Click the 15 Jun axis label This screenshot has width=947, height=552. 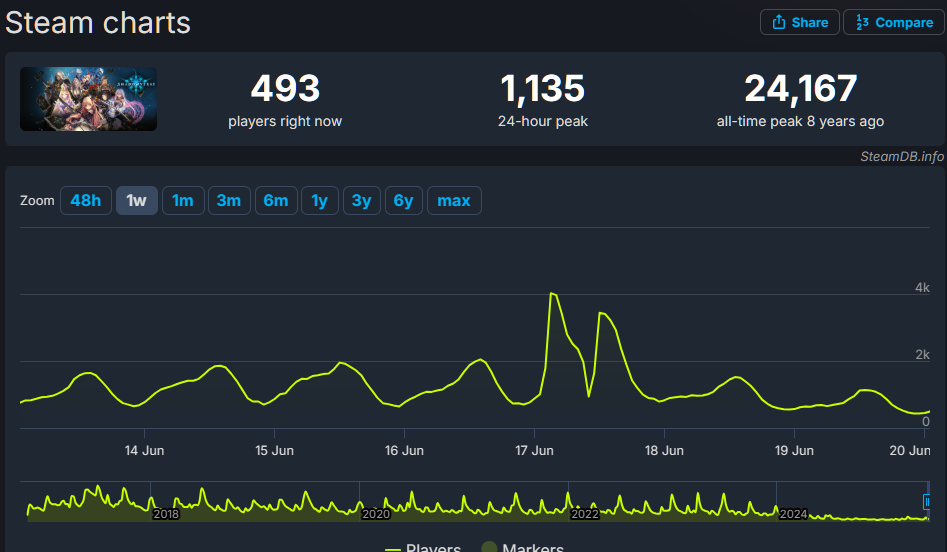(x=274, y=451)
